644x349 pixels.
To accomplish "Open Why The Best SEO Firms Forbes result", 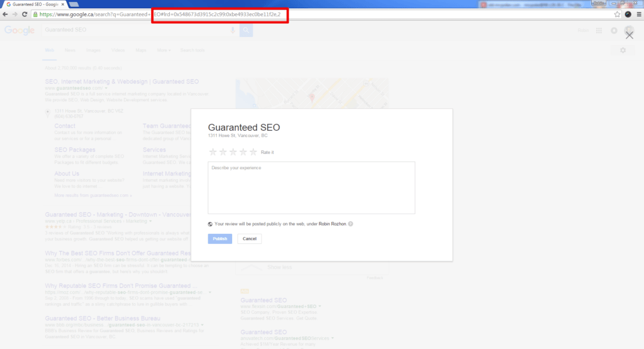I will click(118, 253).
